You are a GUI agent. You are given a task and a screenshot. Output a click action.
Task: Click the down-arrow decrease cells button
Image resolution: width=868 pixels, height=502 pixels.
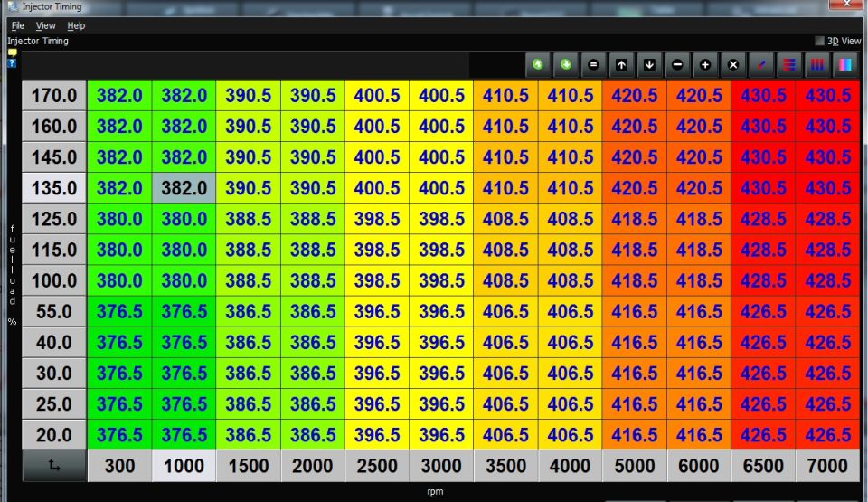click(649, 65)
